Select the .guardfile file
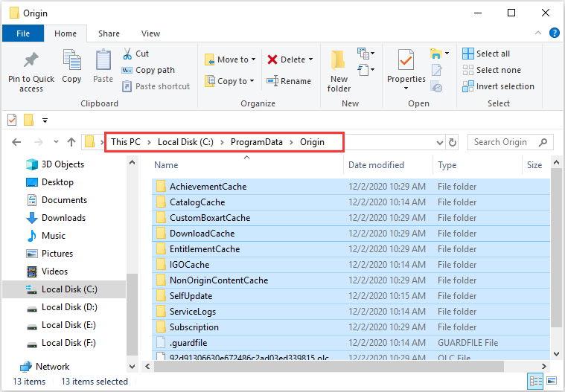This screenshot has height=392, width=565. tap(351, 343)
